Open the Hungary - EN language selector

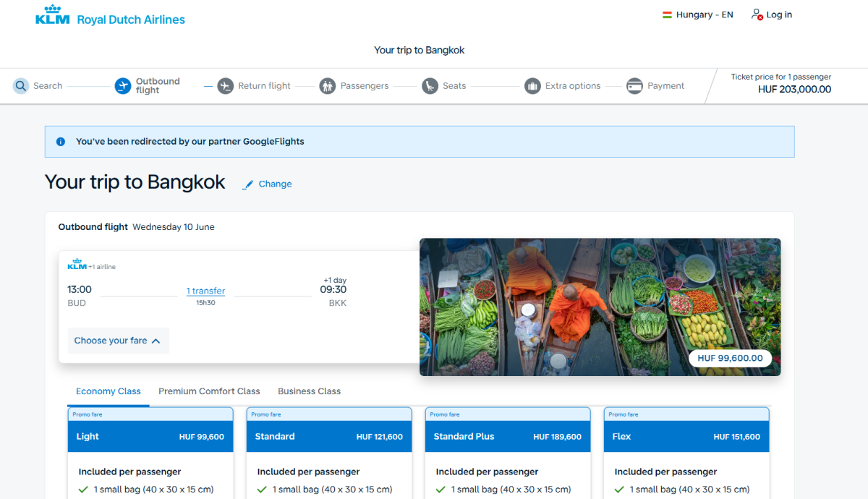click(697, 14)
